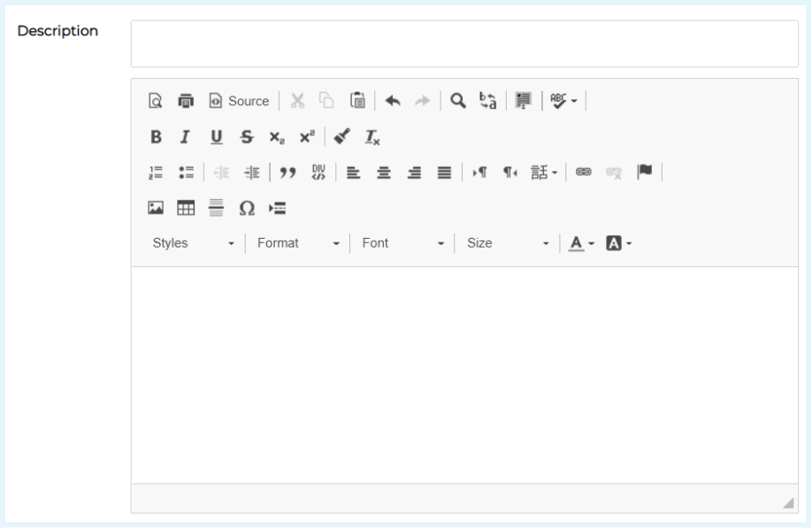The height and width of the screenshot is (528, 812).
Task: Set text direction right to left
Action: [510, 172]
